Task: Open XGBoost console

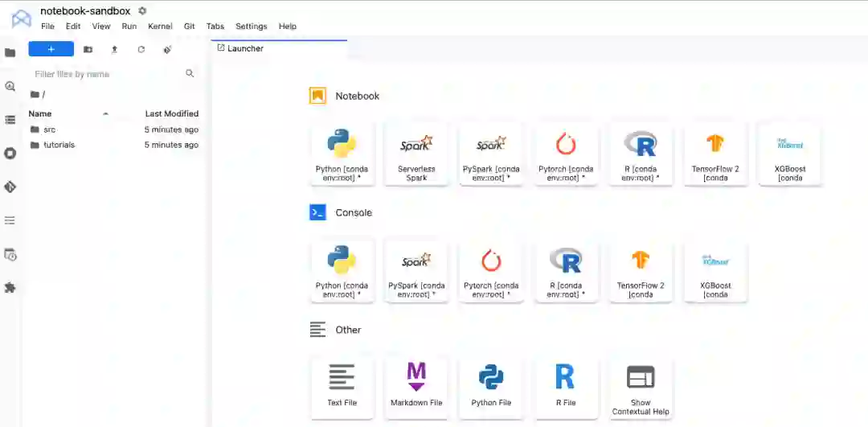Action: [715, 270]
